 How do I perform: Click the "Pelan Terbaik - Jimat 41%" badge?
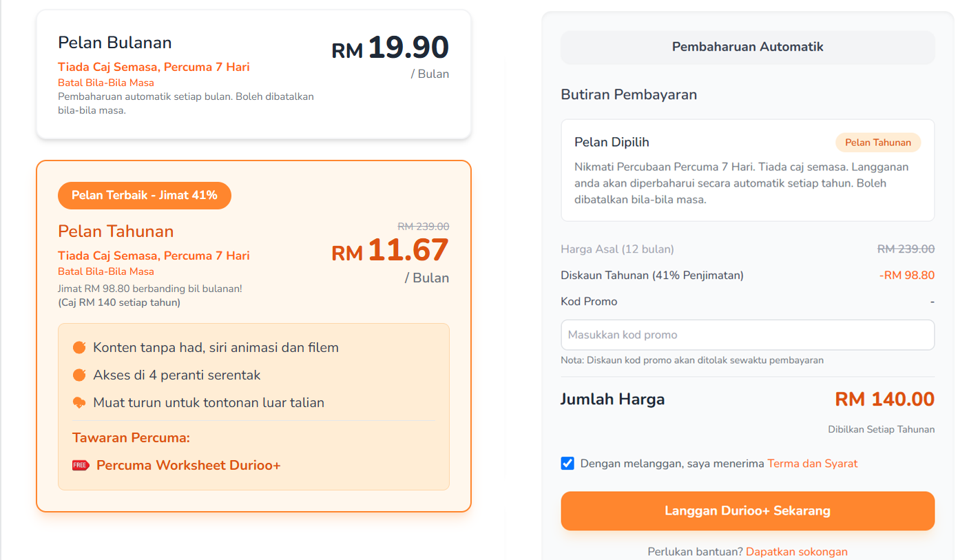pyautogui.click(x=145, y=195)
